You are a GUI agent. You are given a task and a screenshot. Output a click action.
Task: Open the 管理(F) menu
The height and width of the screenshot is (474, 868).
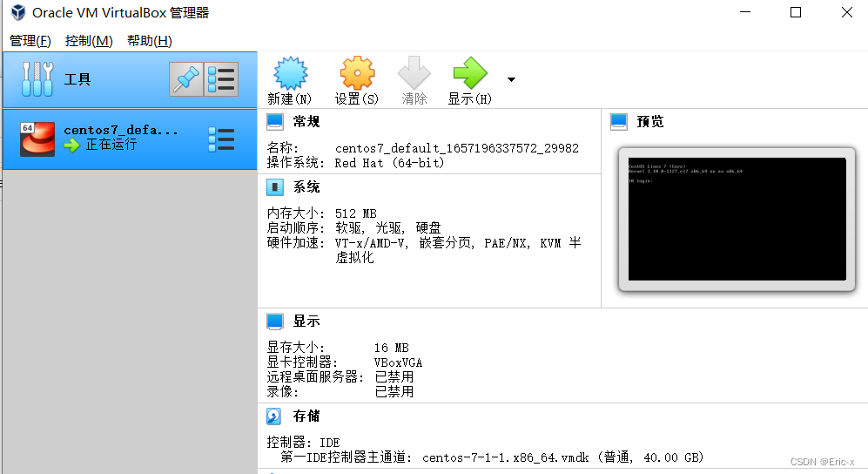(30, 41)
